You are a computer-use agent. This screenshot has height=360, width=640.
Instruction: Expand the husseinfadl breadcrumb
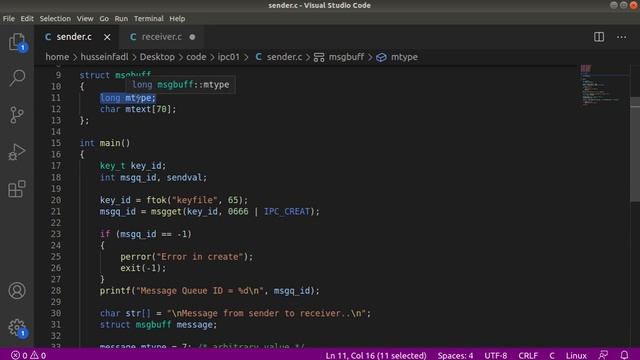[104, 57]
